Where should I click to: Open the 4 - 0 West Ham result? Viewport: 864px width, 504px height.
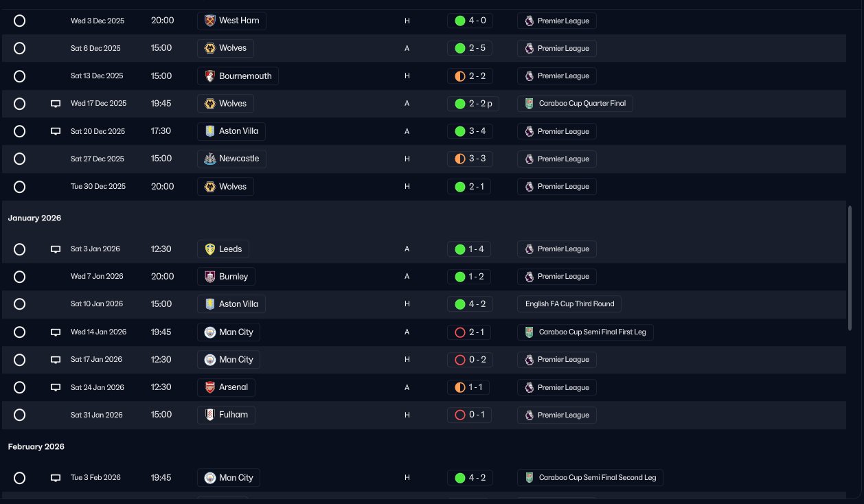(470, 21)
